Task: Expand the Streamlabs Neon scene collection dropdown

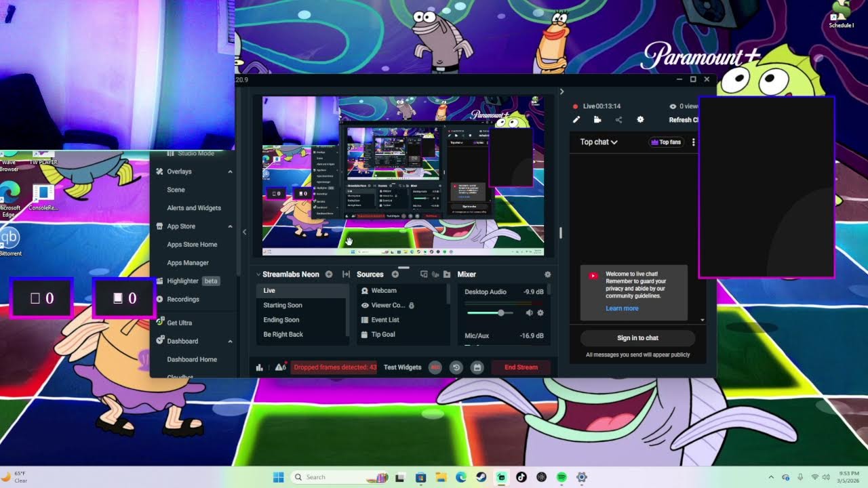Action: (258, 274)
